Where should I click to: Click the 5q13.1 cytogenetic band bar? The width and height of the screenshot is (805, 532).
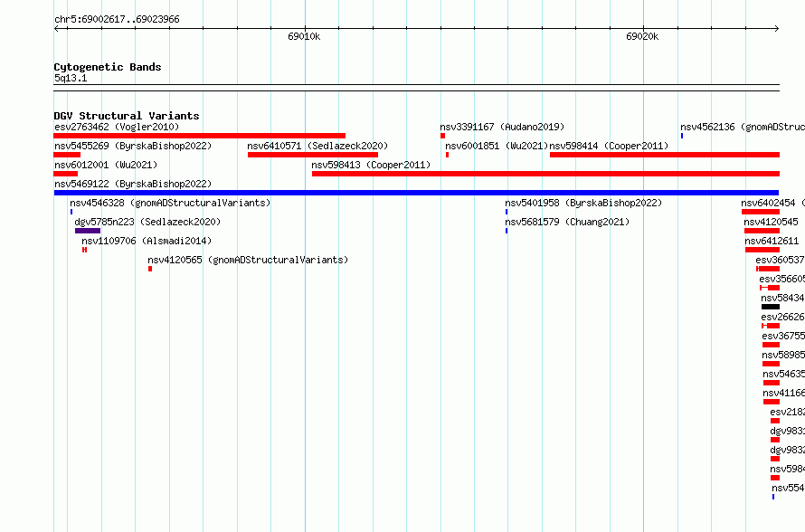(x=416, y=88)
